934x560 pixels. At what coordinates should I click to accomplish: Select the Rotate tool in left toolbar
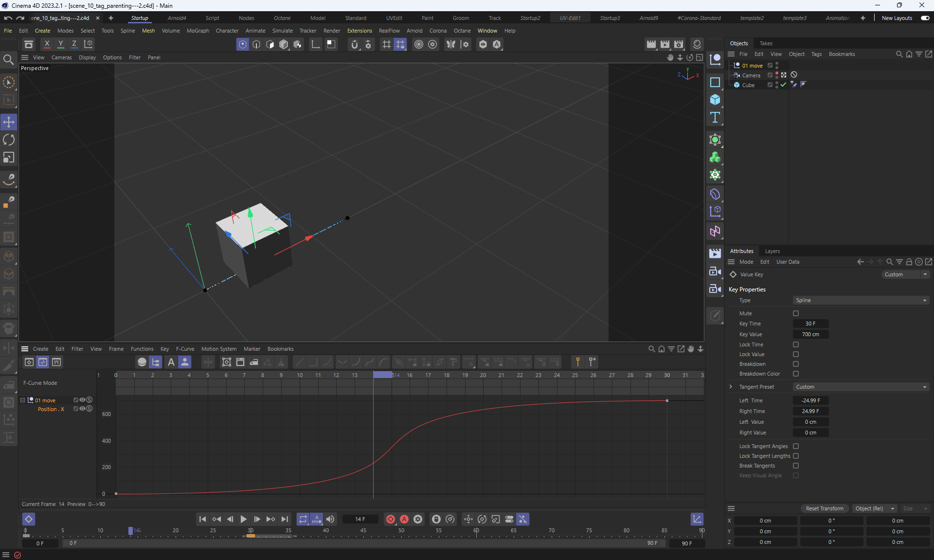9,140
